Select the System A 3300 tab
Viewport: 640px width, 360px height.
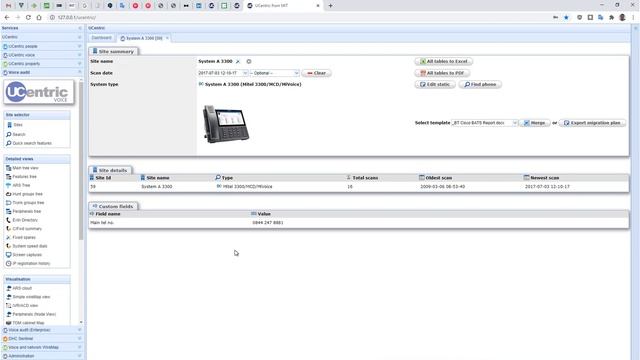click(143, 38)
